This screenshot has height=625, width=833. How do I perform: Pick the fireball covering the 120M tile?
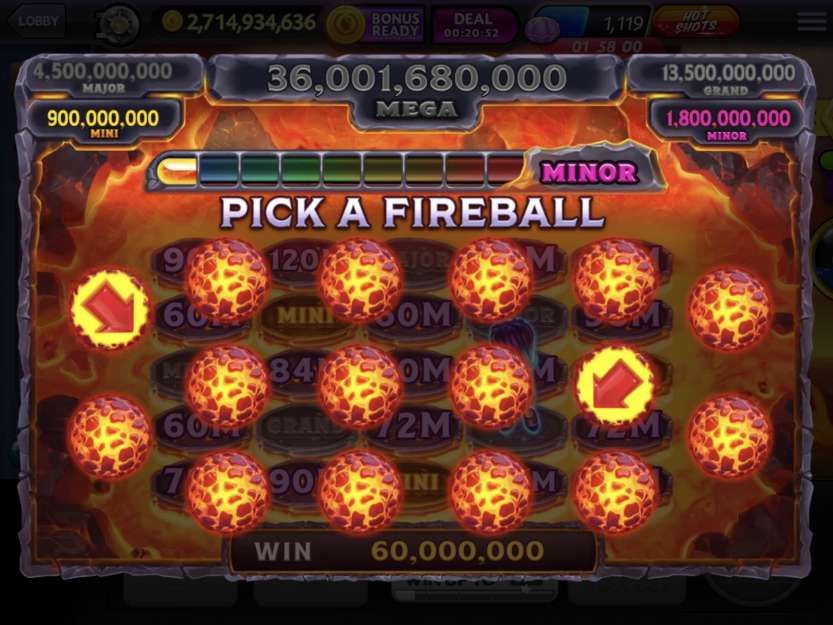[x=360, y=280]
